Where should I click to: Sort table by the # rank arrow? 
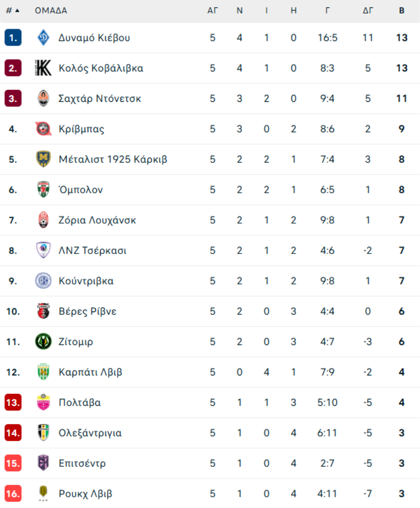point(13,11)
